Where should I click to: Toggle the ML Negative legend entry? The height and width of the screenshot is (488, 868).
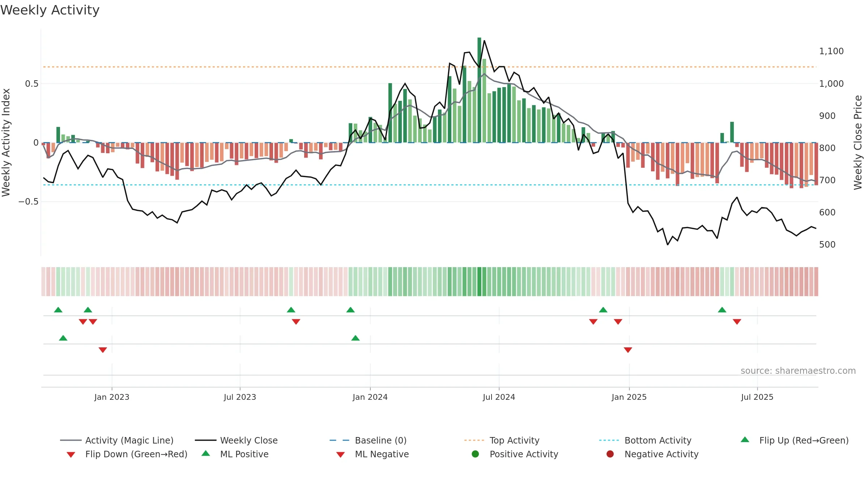[x=372, y=454]
